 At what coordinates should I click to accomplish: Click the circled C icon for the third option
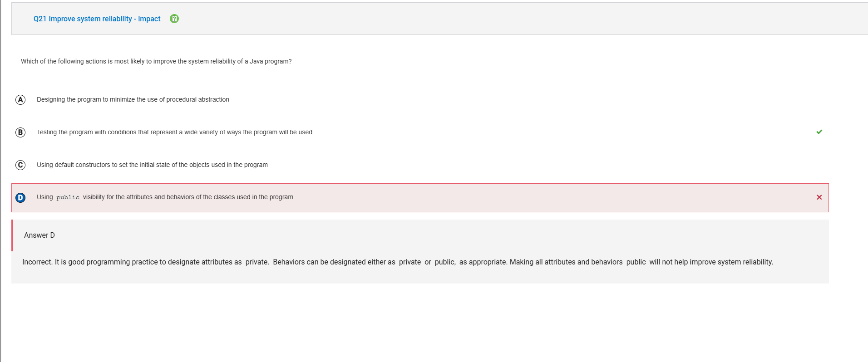tap(20, 165)
